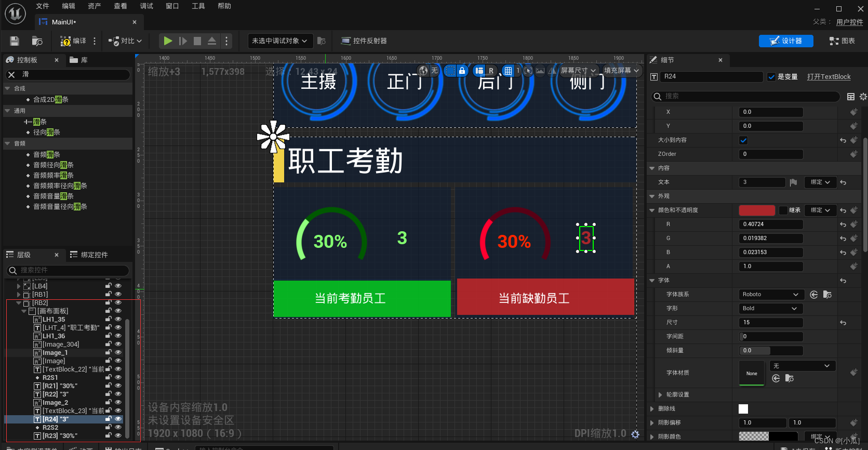Toggle visibility of LH1_35
Screen dimensions: 868x450
[118, 319]
